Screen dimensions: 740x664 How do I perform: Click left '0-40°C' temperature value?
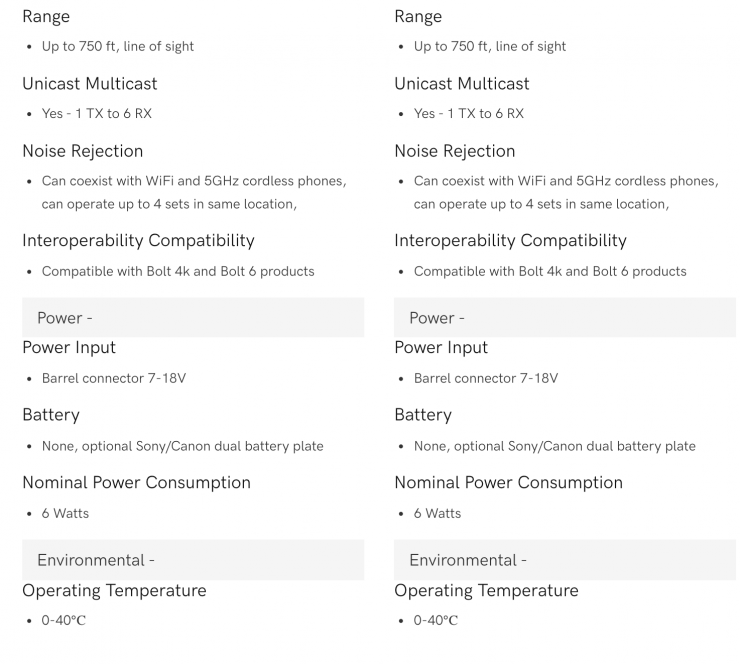click(x=64, y=621)
